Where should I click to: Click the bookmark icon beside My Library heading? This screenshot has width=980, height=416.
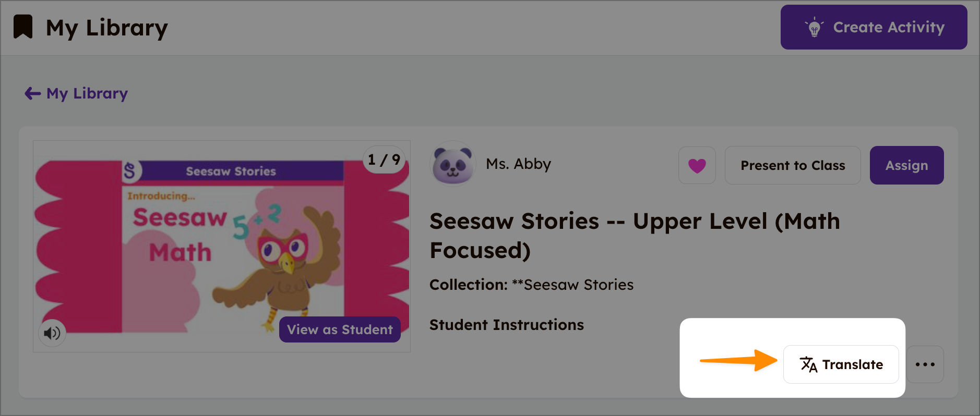pyautogui.click(x=23, y=27)
